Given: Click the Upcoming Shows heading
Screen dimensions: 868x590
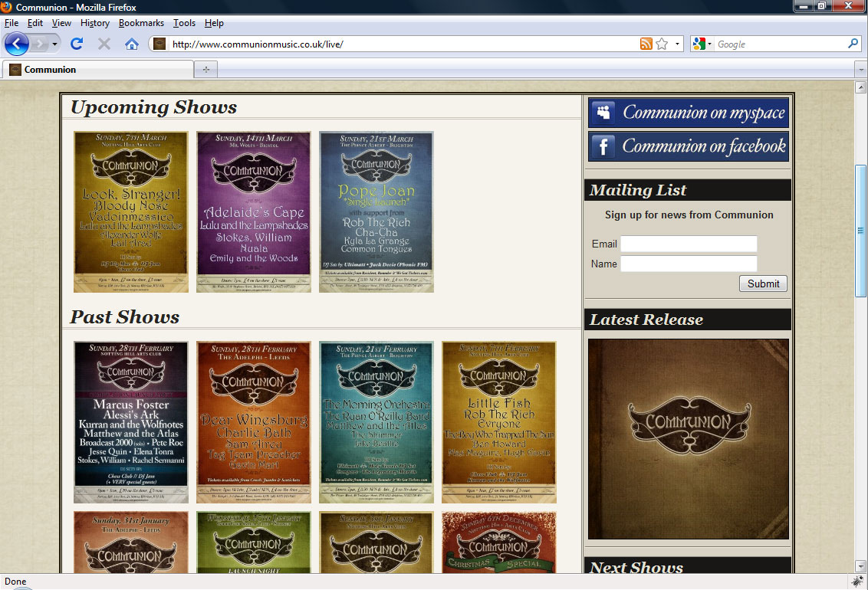Looking at the screenshot, I should [154, 107].
